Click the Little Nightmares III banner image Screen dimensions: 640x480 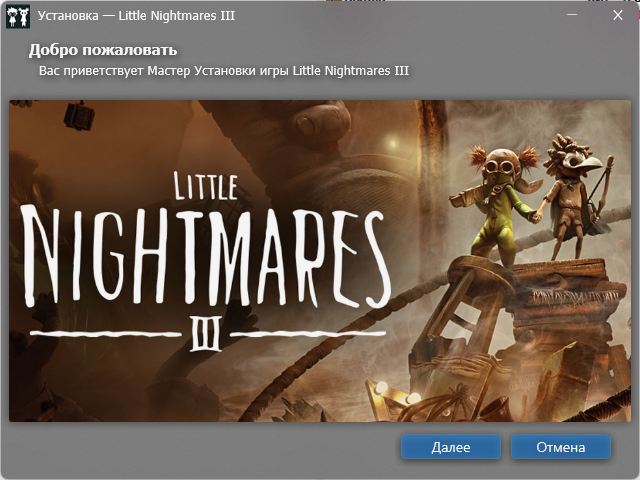[x=320, y=261]
